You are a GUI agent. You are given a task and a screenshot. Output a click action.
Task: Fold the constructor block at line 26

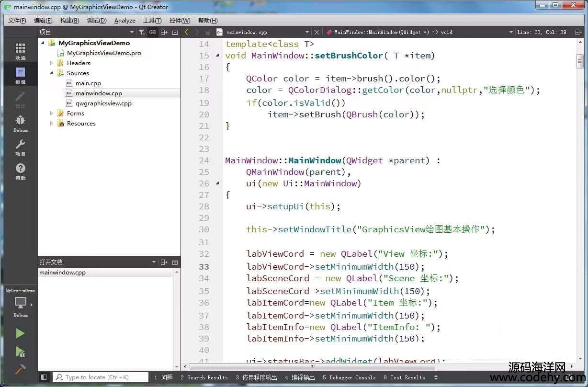[x=217, y=183]
